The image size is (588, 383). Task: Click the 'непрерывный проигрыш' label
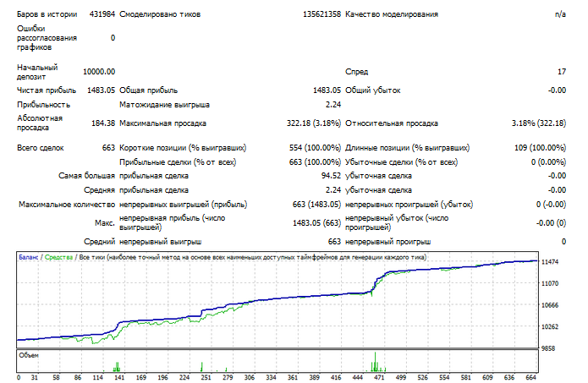click(x=387, y=242)
